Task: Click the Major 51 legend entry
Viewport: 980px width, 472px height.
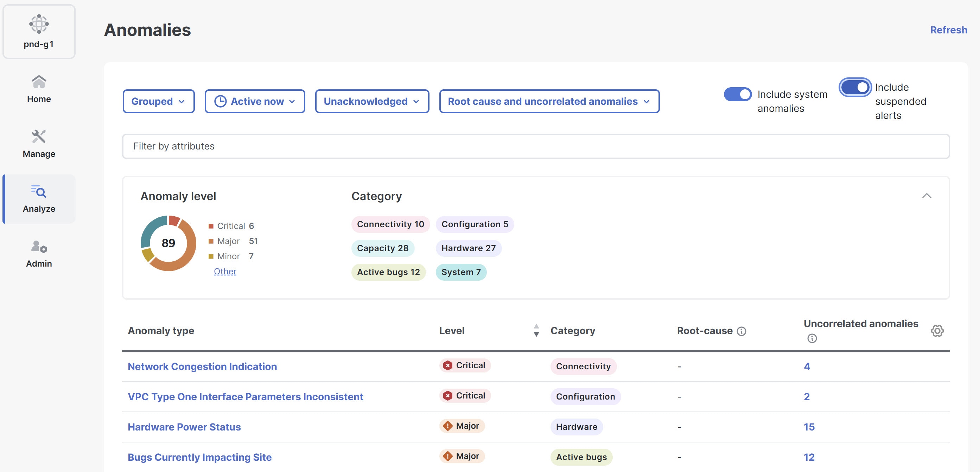Action: pyautogui.click(x=233, y=242)
